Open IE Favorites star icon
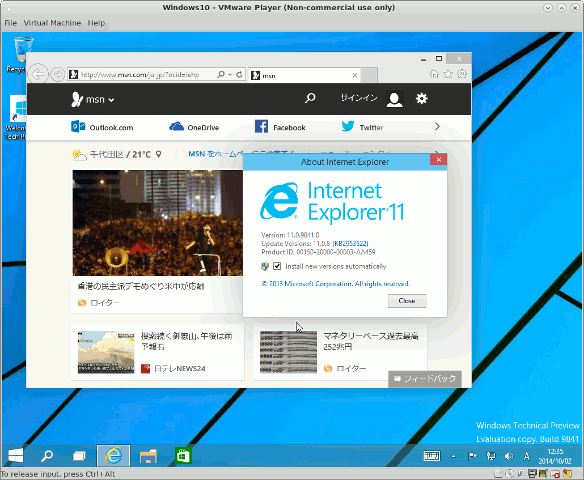 448,74
